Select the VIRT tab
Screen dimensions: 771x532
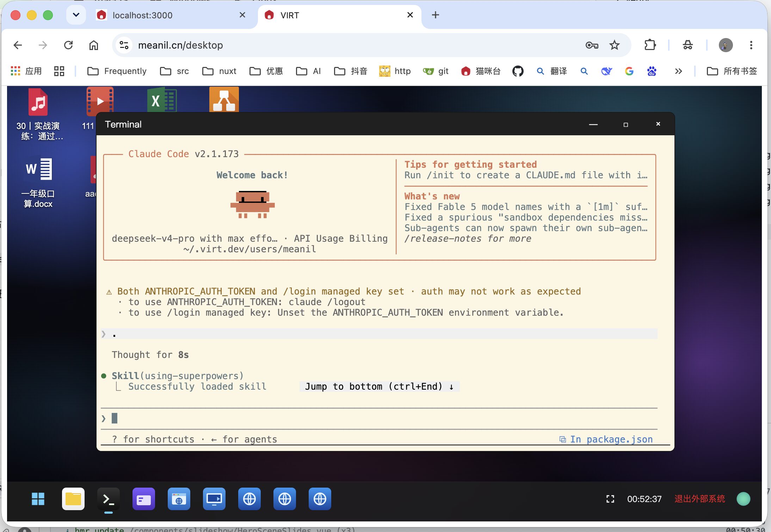pos(338,15)
